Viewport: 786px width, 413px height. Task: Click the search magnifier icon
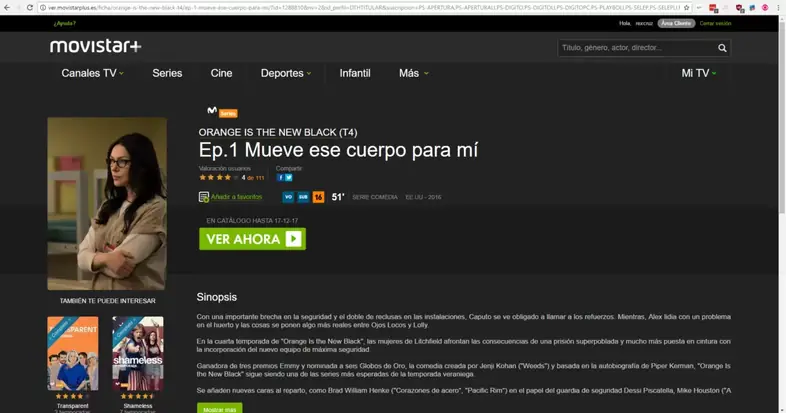722,48
